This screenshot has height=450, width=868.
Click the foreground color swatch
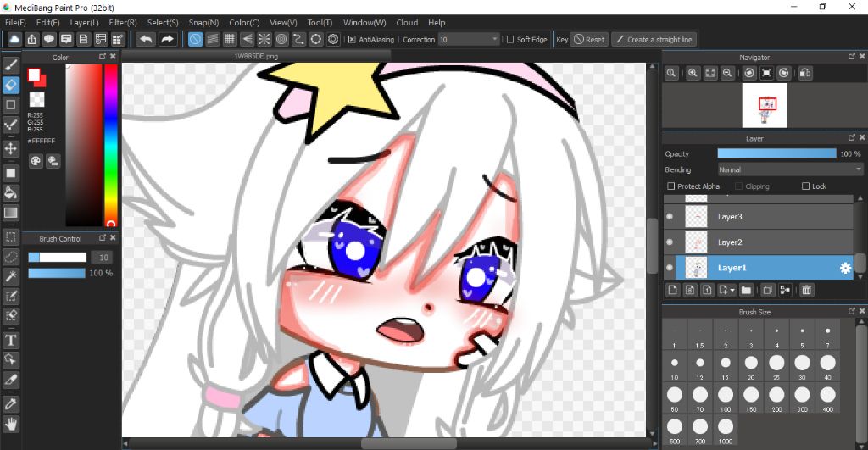click(34, 75)
